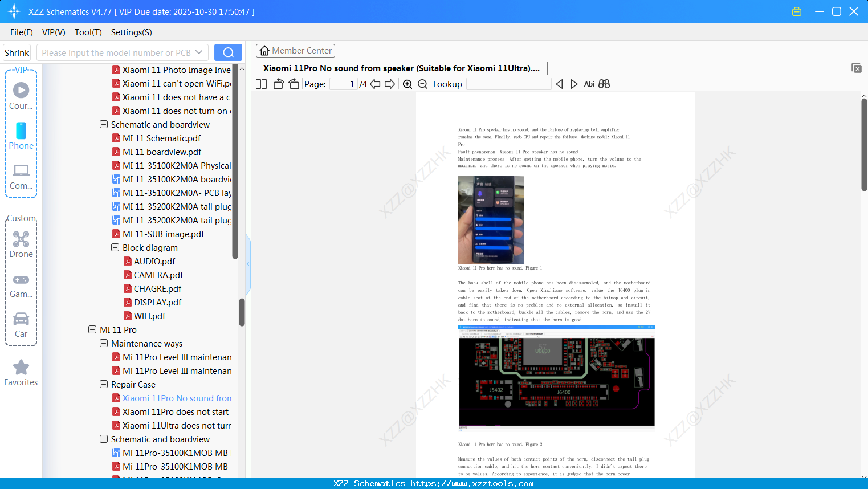This screenshot has height=489, width=868.
Task: Open WIFI.pdf in Block diagram
Action: tap(150, 316)
